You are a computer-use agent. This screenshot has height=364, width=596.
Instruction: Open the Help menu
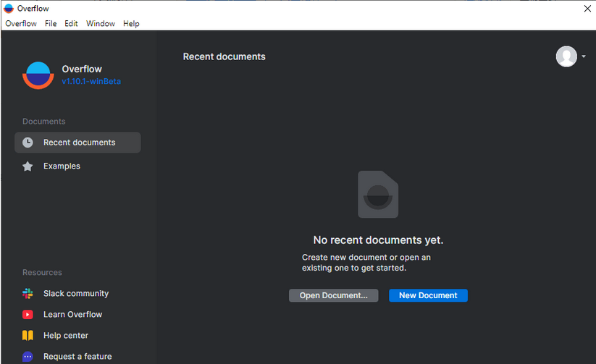click(131, 24)
